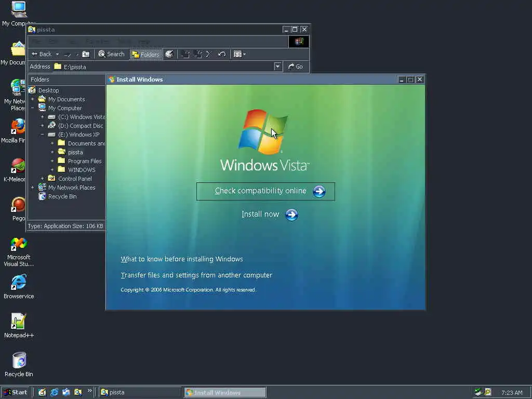This screenshot has height=399, width=532.
Task: Expand the pissta folder node
Action: pyautogui.click(x=52, y=152)
